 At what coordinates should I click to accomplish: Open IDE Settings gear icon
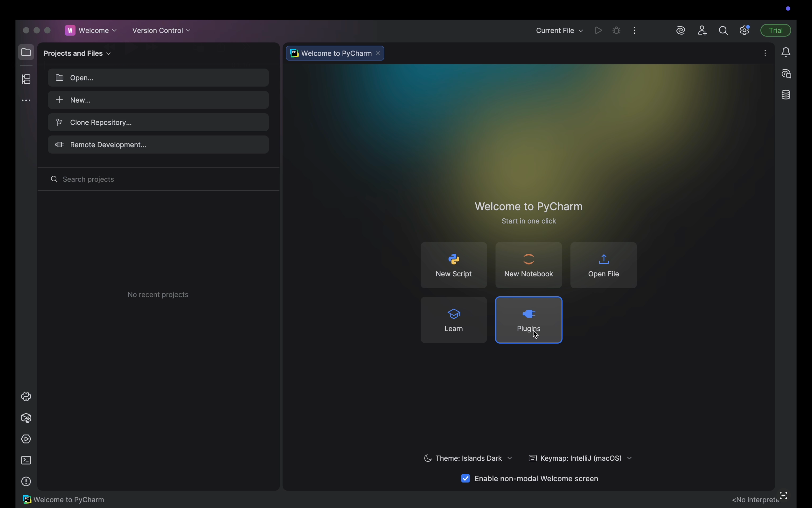click(x=745, y=31)
